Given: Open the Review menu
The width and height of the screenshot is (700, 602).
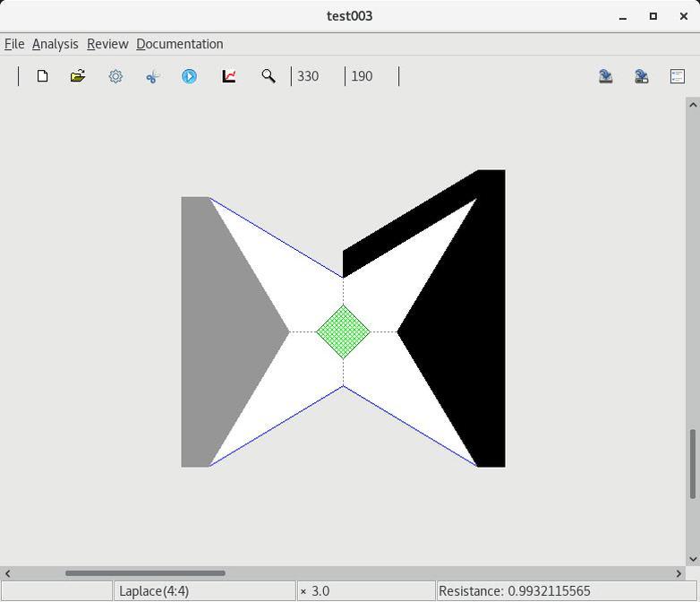Looking at the screenshot, I should 107,44.
